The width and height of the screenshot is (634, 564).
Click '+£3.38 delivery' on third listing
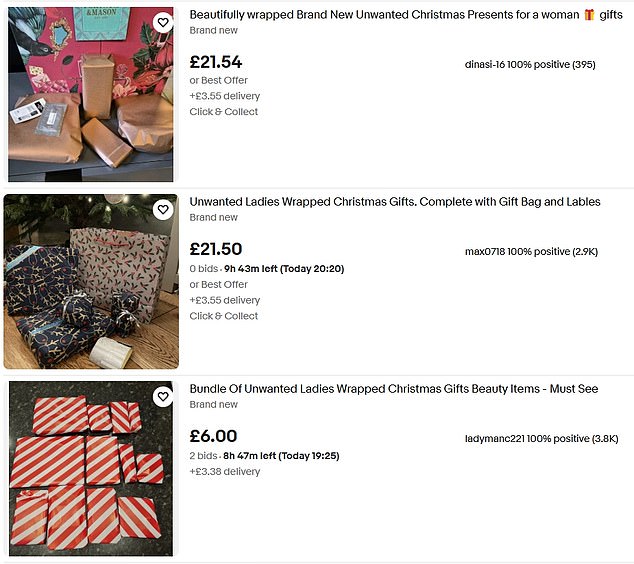[225, 472]
